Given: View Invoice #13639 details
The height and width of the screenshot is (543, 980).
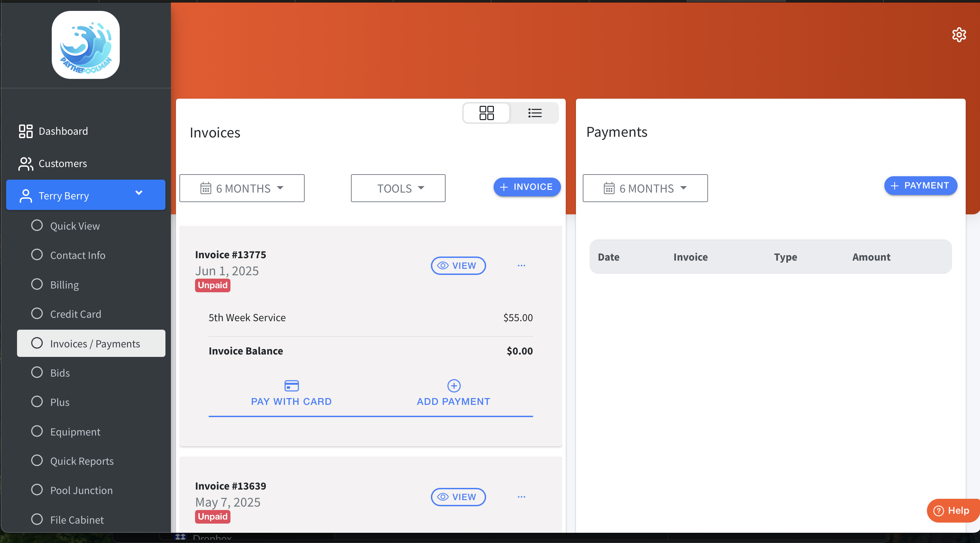Looking at the screenshot, I should [458, 497].
